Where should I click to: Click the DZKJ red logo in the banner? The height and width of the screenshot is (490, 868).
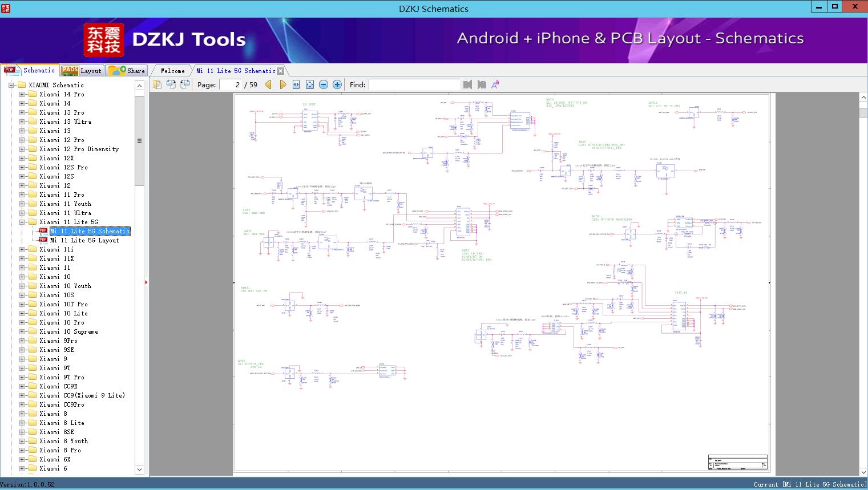pos(104,40)
